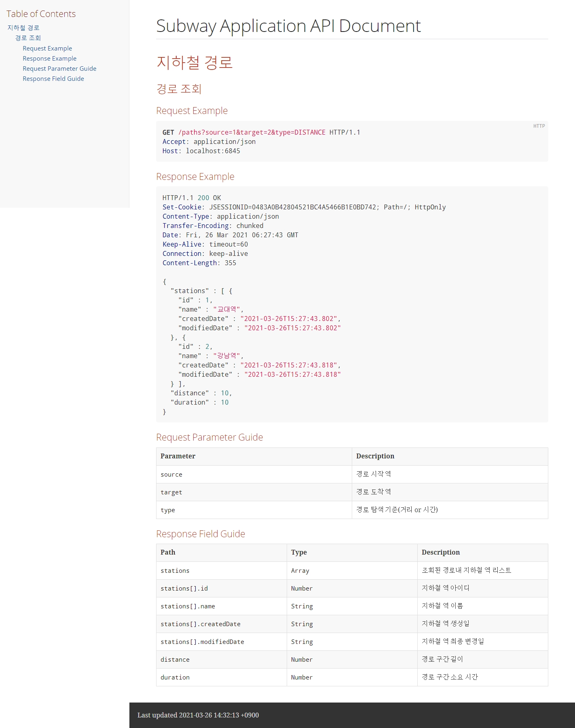Open the 지하철 경로 table of contents link

click(23, 27)
